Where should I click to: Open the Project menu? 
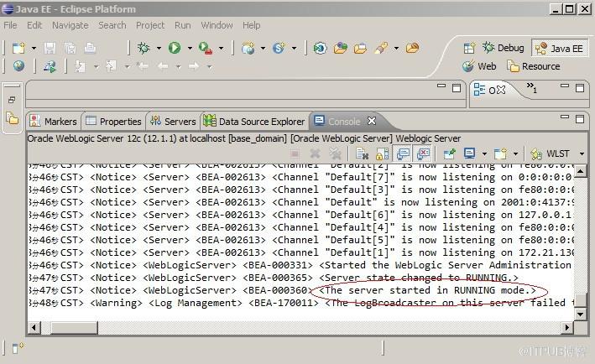click(x=150, y=25)
